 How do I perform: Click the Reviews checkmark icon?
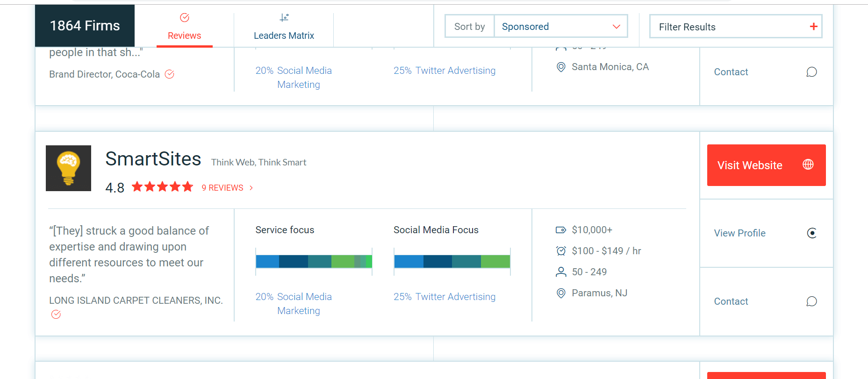click(x=185, y=18)
